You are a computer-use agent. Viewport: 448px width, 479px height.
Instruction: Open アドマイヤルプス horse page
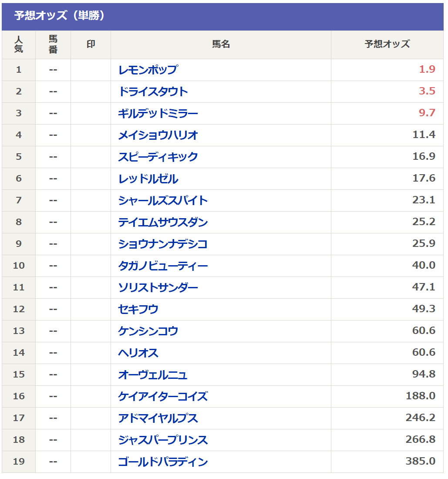pos(158,418)
